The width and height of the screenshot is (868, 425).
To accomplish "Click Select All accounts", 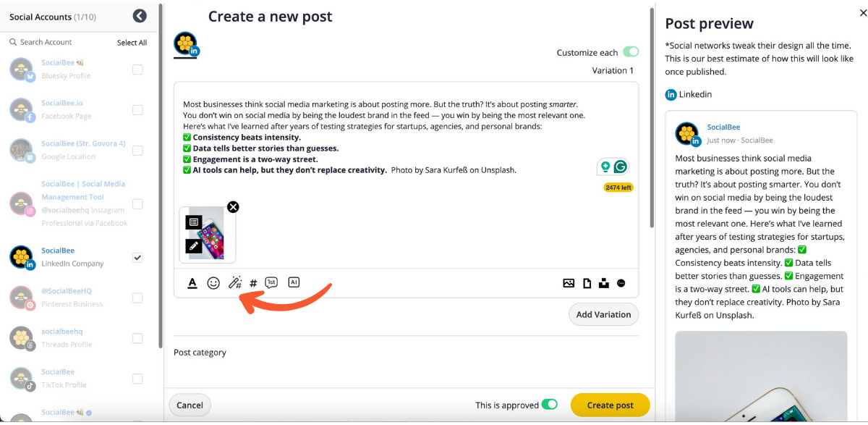I will (x=132, y=43).
